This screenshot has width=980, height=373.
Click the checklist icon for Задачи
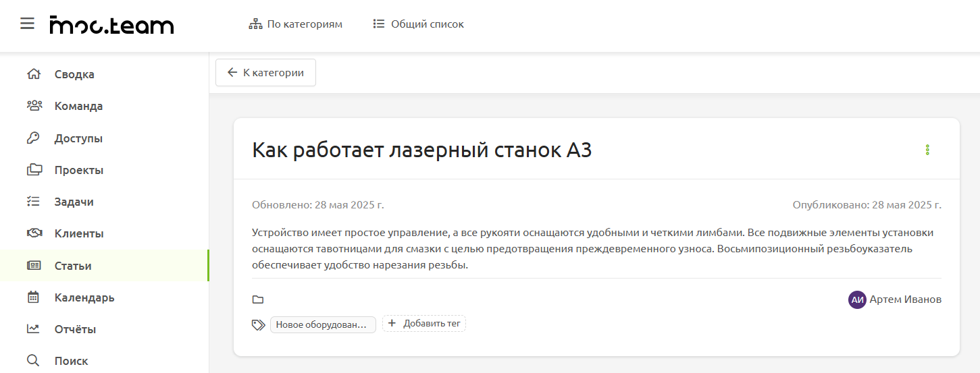34,202
